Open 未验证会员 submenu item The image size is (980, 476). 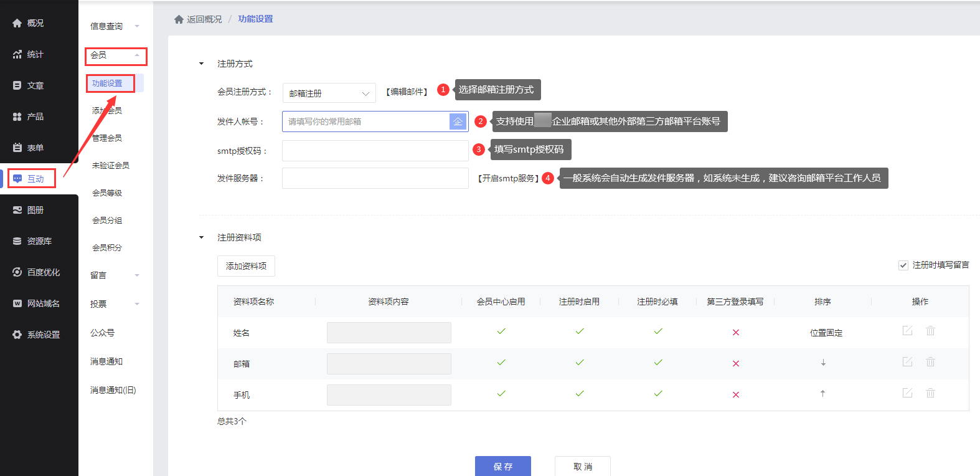tap(111, 165)
